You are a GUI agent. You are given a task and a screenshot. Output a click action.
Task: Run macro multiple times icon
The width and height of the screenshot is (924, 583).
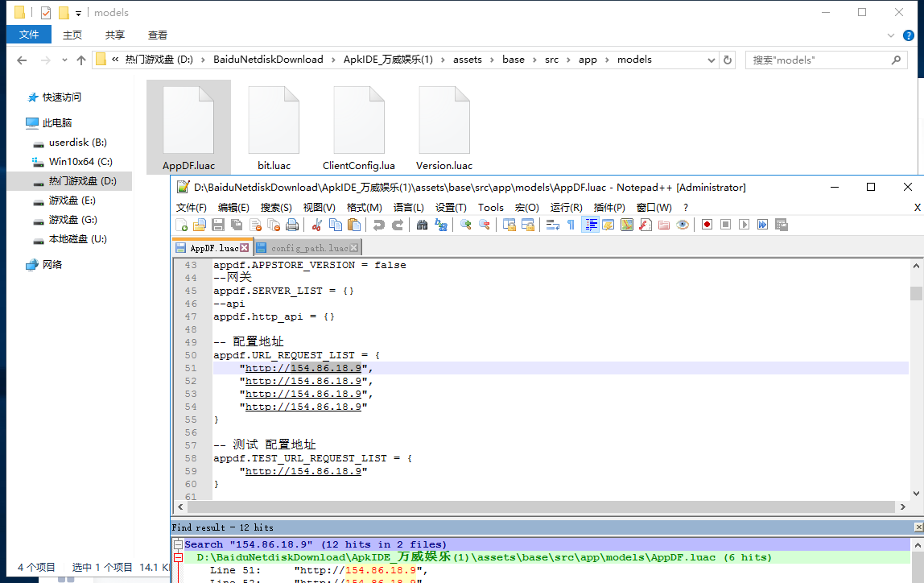tap(762, 225)
